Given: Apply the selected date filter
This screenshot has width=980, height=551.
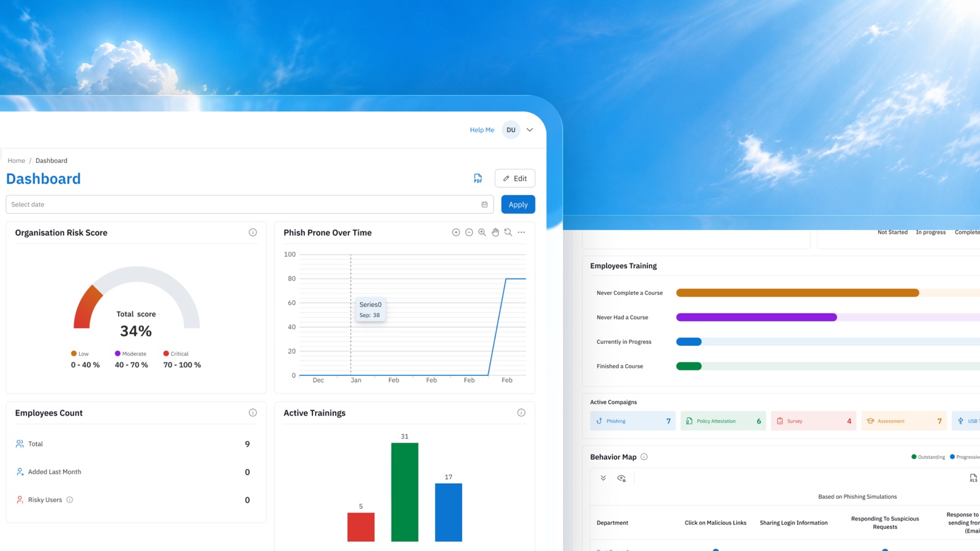Looking at the screenshot, I should tap(518, 204).
